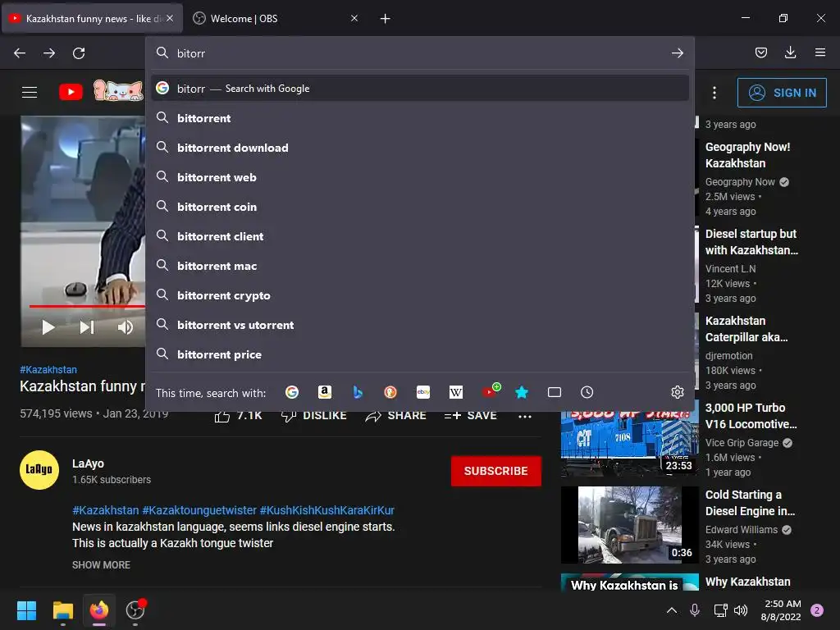Expand description with SHOW MORE

pyautogui.click(x=101, y=564)
